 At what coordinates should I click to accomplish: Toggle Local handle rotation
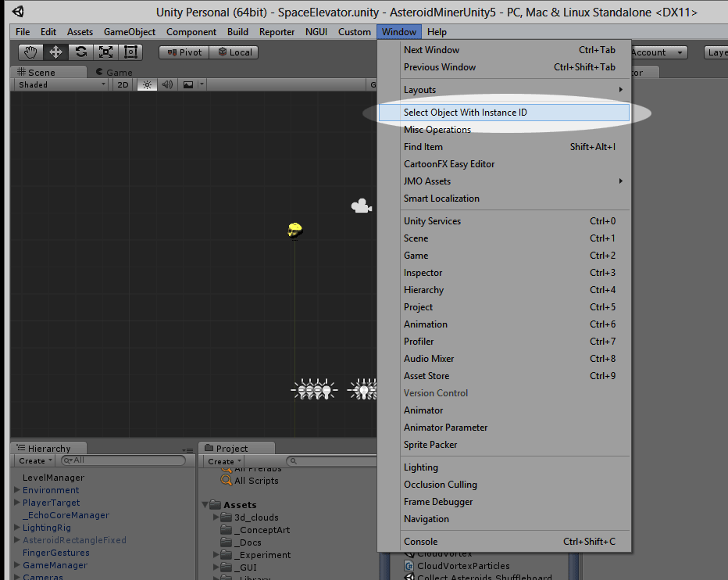point(234,52)
